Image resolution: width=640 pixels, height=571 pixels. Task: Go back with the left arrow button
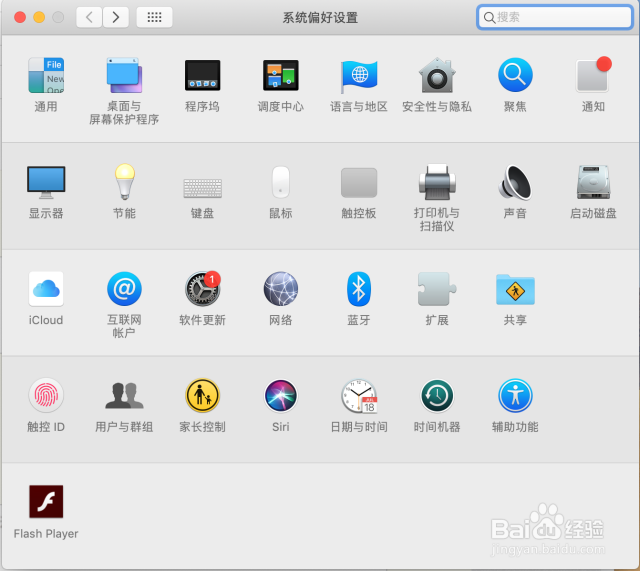(89, 17)
